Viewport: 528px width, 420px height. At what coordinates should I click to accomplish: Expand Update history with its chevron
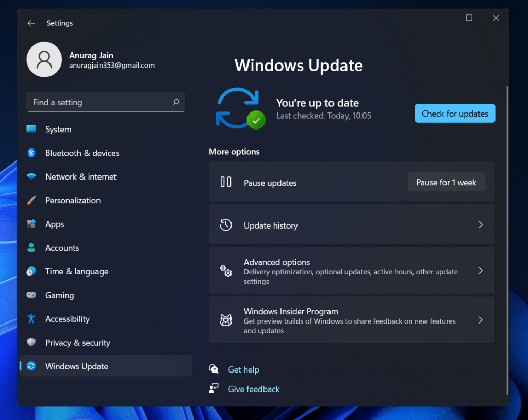[481, 225]
